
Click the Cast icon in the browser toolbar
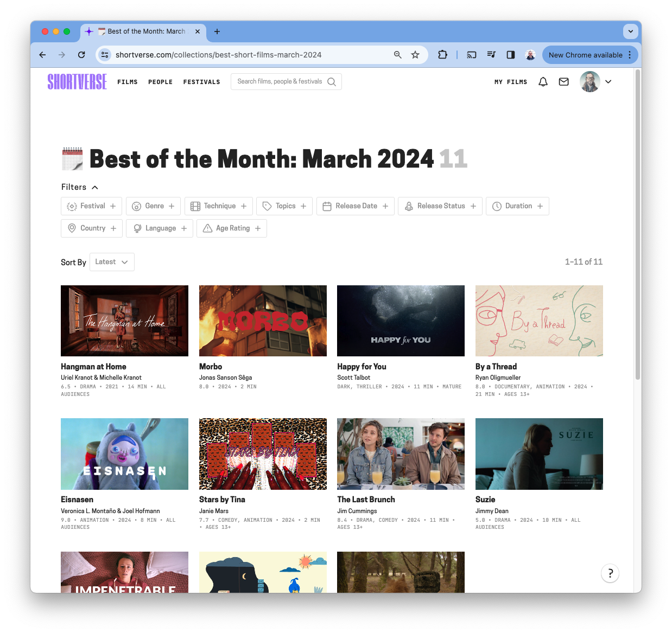coord(471,55)
